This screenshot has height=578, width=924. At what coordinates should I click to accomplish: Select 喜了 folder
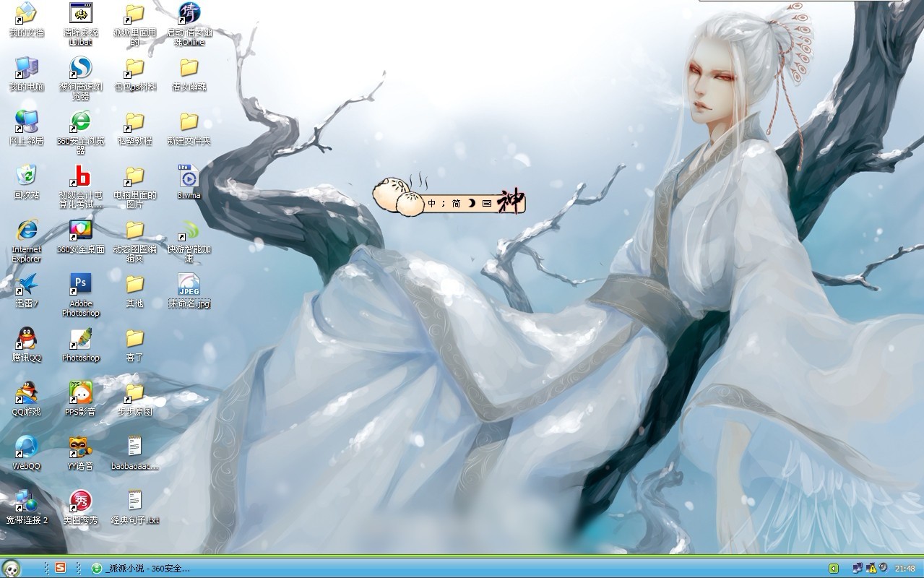135,345
